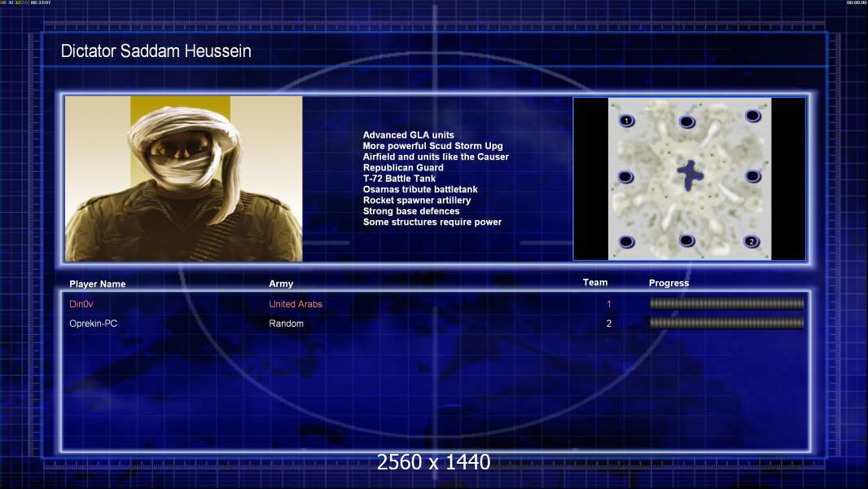The width and height of the screenshot is (868, 489).
Task: Click the dark blue lake at the map center
Action: click(x=690, y=174)
